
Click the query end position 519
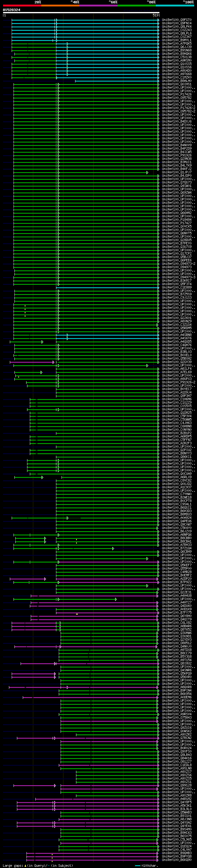pos(155,15)
